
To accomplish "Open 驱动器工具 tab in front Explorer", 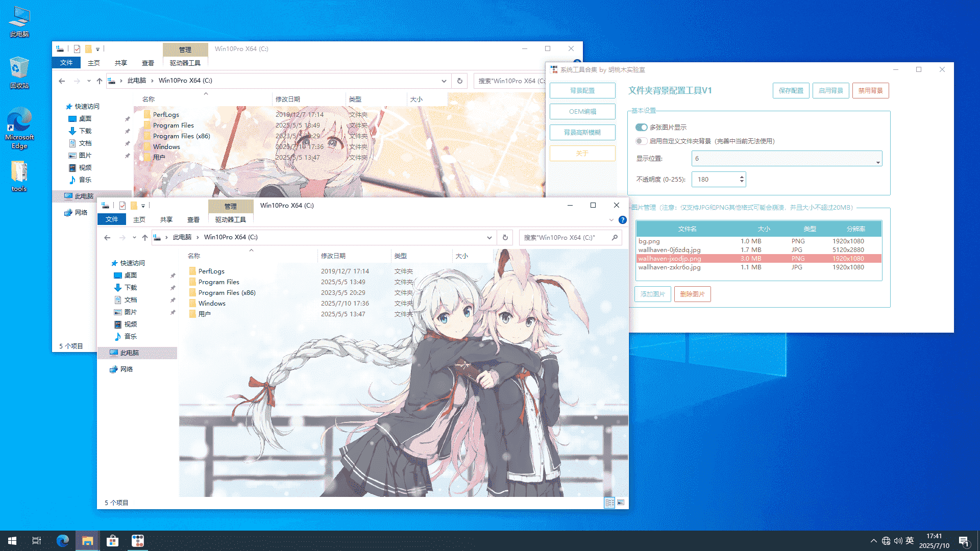I will 231,219.
